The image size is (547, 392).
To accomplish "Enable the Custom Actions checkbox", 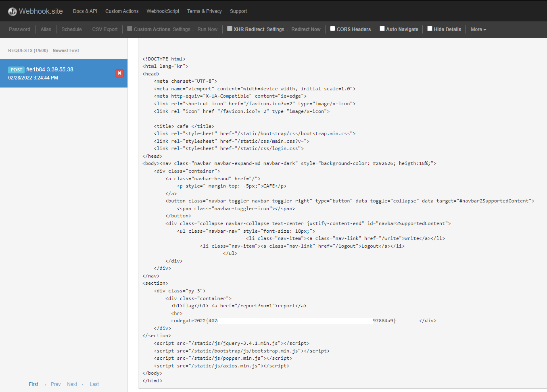I will [x=130, y=29].
